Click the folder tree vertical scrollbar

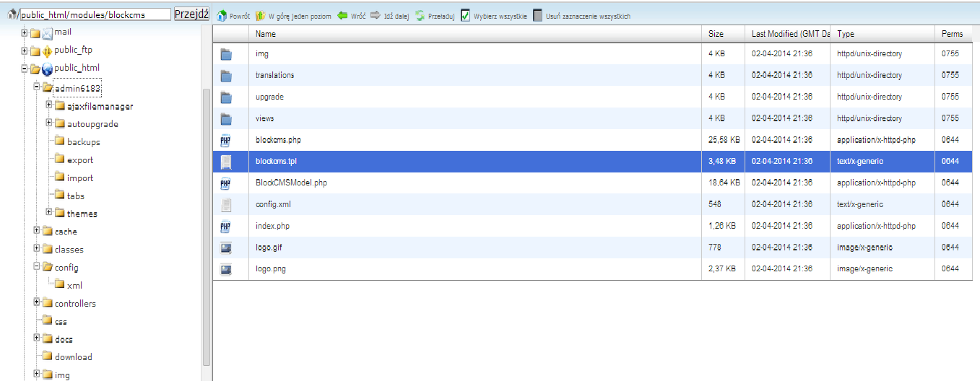pos(207,227)
